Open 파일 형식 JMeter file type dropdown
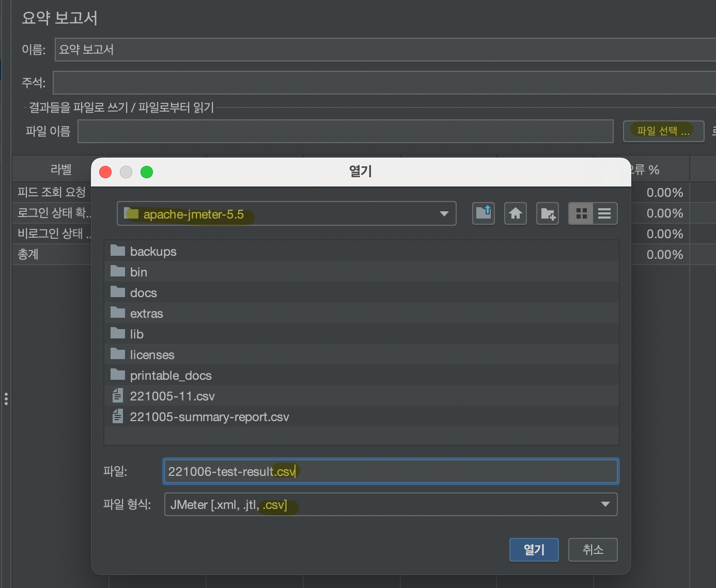 [391, 504]
